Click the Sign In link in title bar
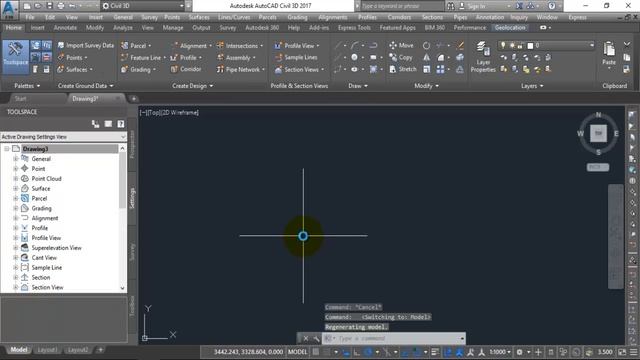 tap(476, 6)
